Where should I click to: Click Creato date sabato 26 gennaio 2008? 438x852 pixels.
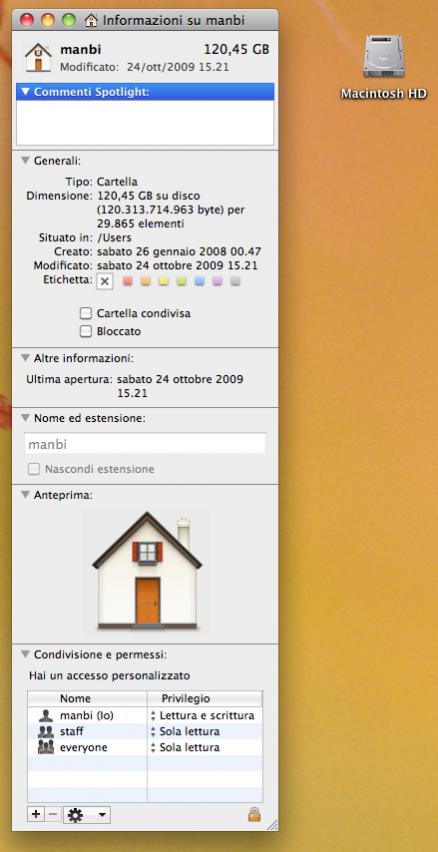click(x=179, y=252)
